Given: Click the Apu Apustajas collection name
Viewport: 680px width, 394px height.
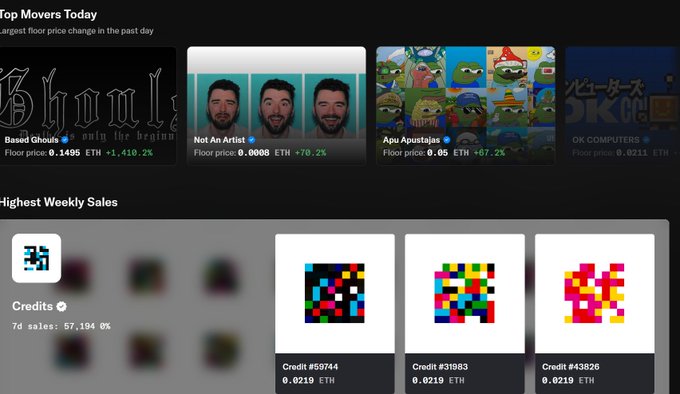Looking at the screenshot, I should (x=411, y=140).
